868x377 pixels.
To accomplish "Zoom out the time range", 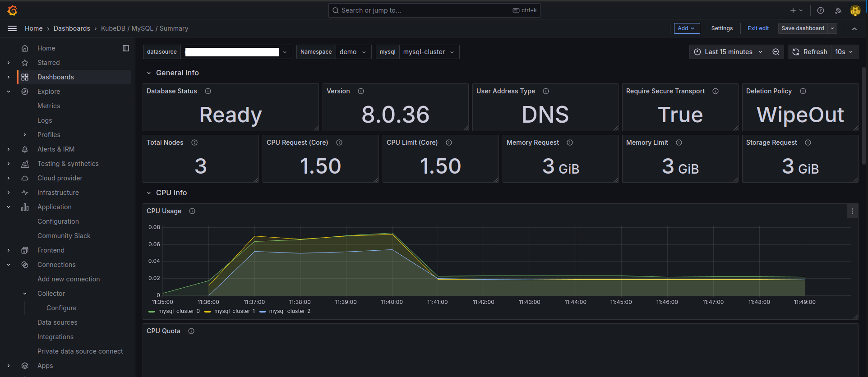I will pyautogui.click(x=776, y=52).
